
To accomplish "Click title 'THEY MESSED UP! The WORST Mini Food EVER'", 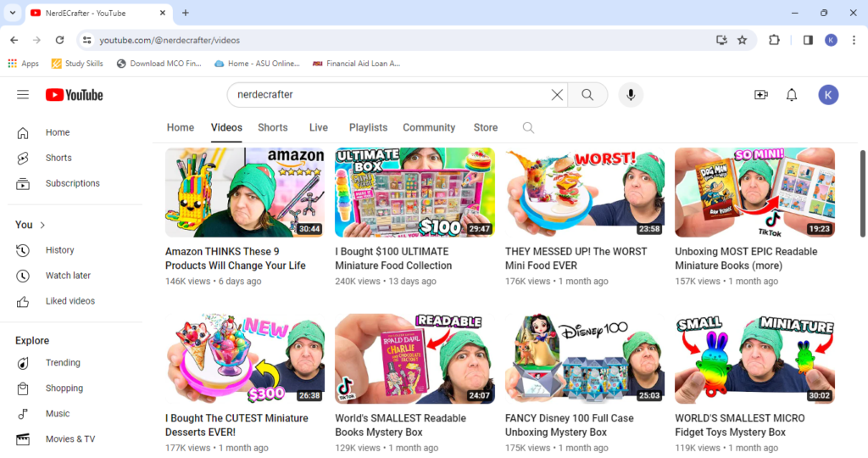I will tap(576, 259).
